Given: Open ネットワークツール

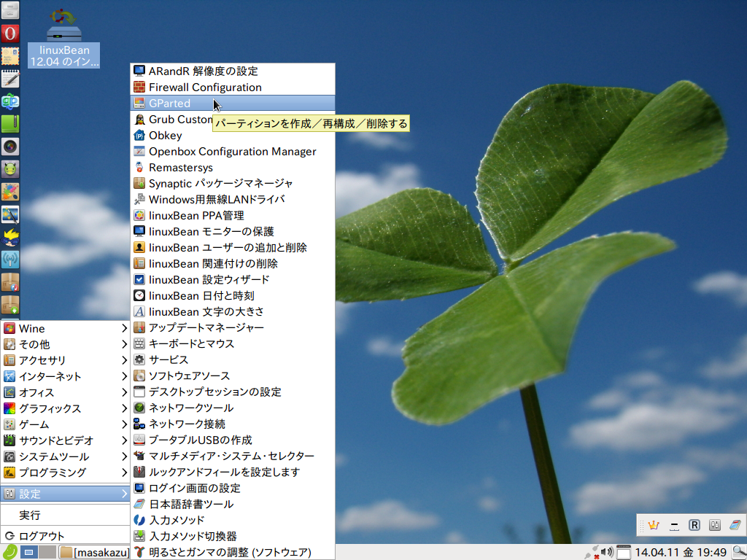Looking at the screenshot, I should pos(233,408).
